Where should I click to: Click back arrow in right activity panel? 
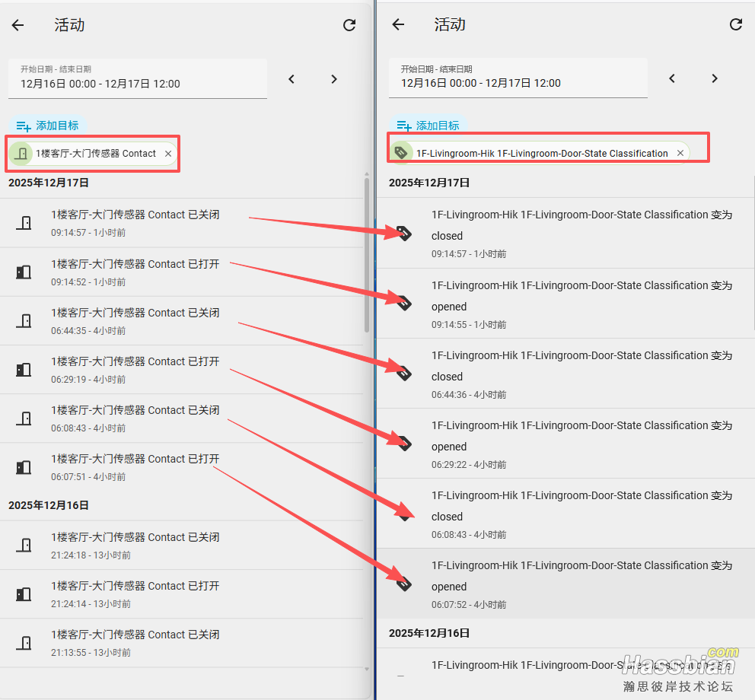point(398,24)
